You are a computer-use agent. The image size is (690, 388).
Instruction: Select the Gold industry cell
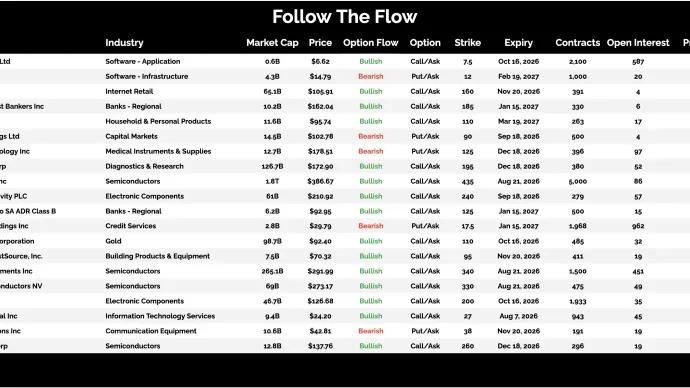113,241
